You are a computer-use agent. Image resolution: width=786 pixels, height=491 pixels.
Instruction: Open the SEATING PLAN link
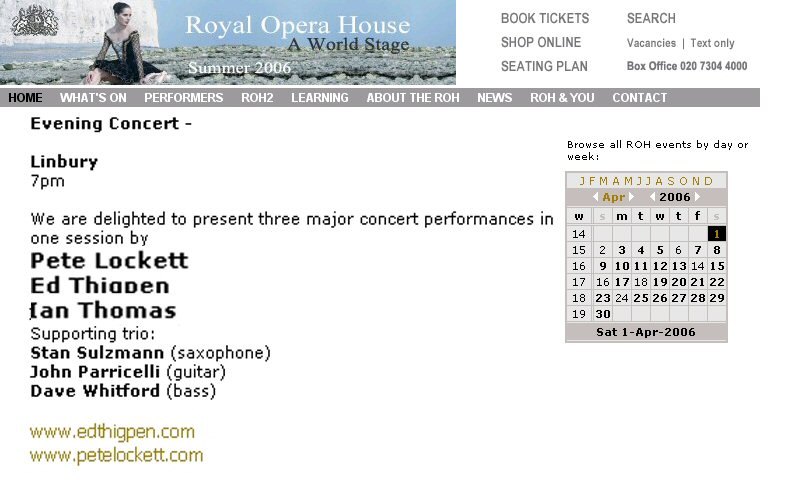(x=544, y=66)
